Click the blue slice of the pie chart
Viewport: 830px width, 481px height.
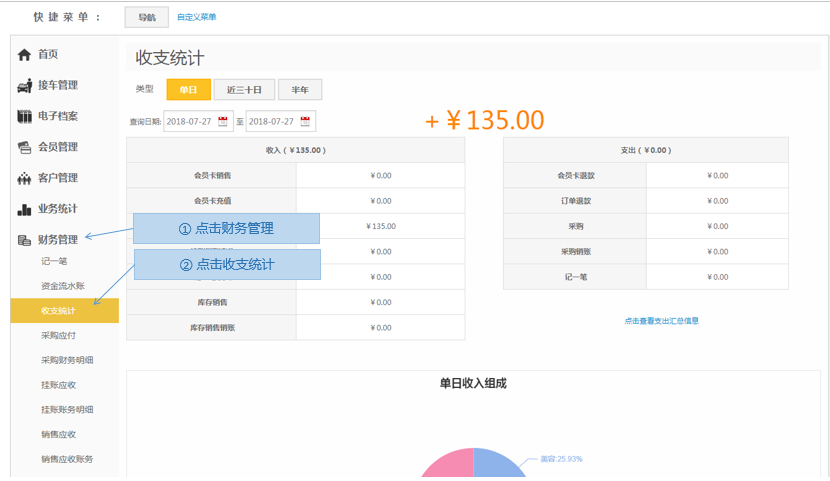[500, 468]
